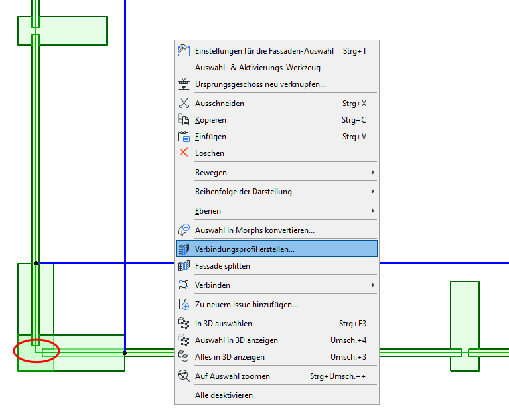Choose Einfügen from the context menu

pyautogui.click(x=277, y=136)
